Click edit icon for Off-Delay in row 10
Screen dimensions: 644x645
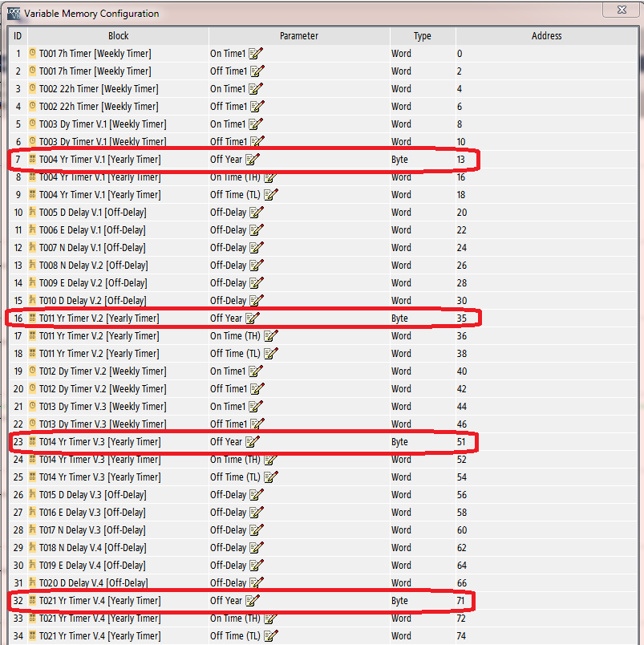point(256,213)
